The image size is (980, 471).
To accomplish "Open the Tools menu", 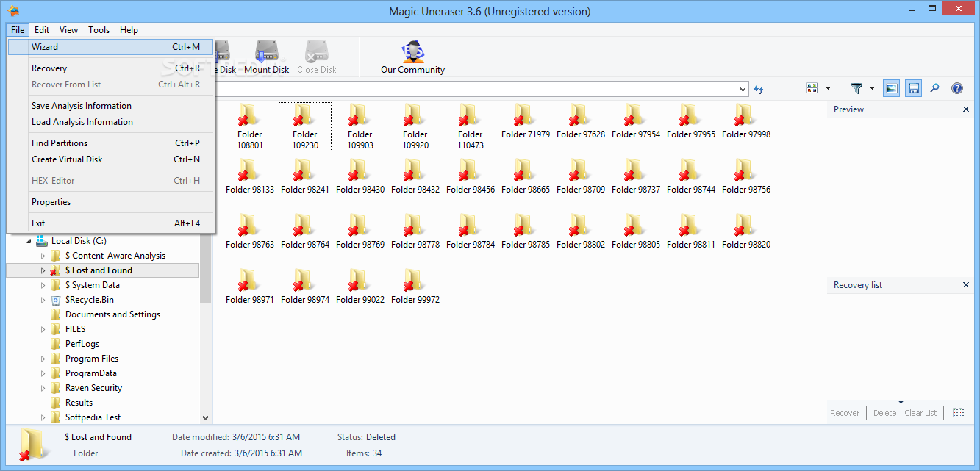I will pos(99,30).
